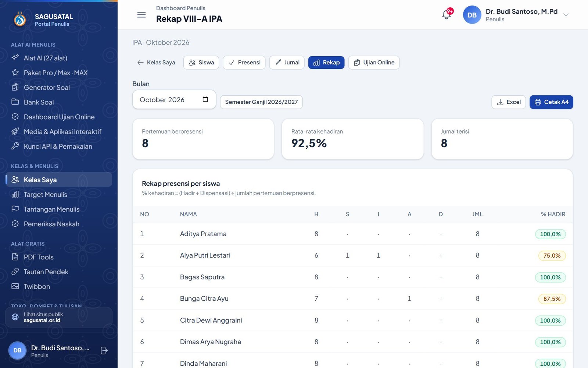This screenshot has width=588, height=368.
Task: Open the hamburger menu icon
Action: coord(141,15)
